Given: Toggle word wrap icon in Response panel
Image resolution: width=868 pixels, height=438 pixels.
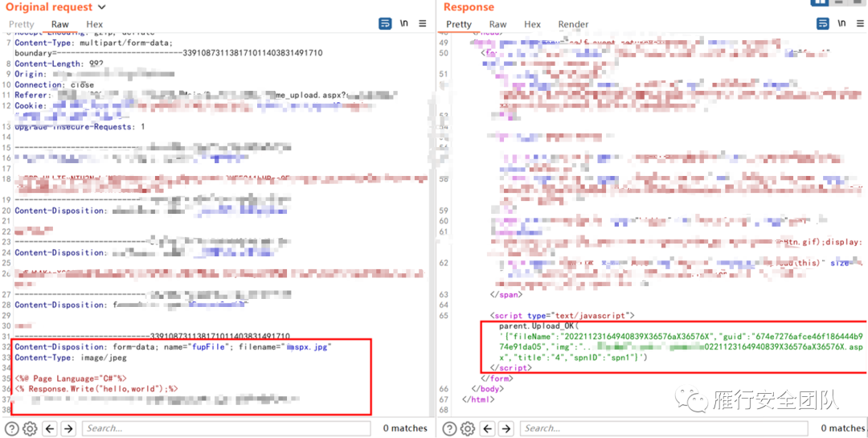Looking at the screenshot, I should tap(823, 24).
